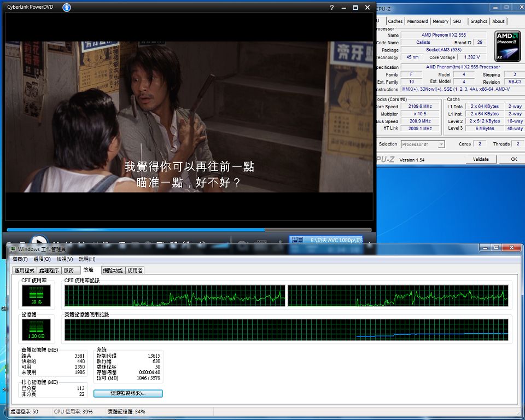The height and width of the screenshot is (420, 525).
Task: Maximize the Windows Task Manager window
Action: point(496,248)
